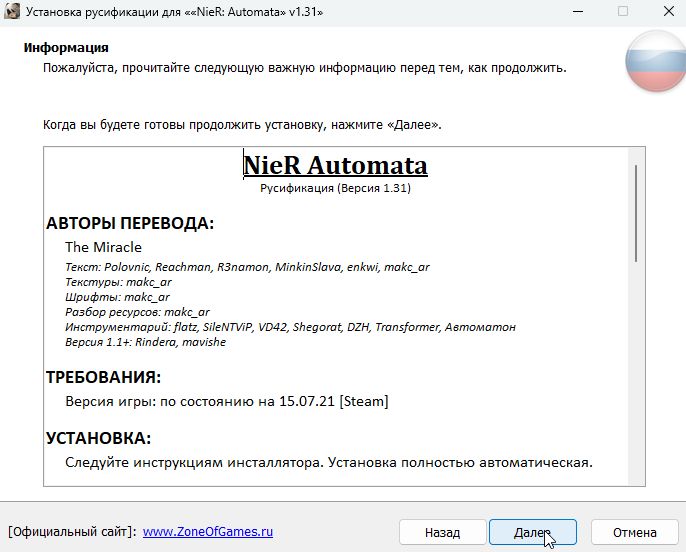
Task: Click the "Русификация (Версия 1.31)" line
Action: click(336, 188)
